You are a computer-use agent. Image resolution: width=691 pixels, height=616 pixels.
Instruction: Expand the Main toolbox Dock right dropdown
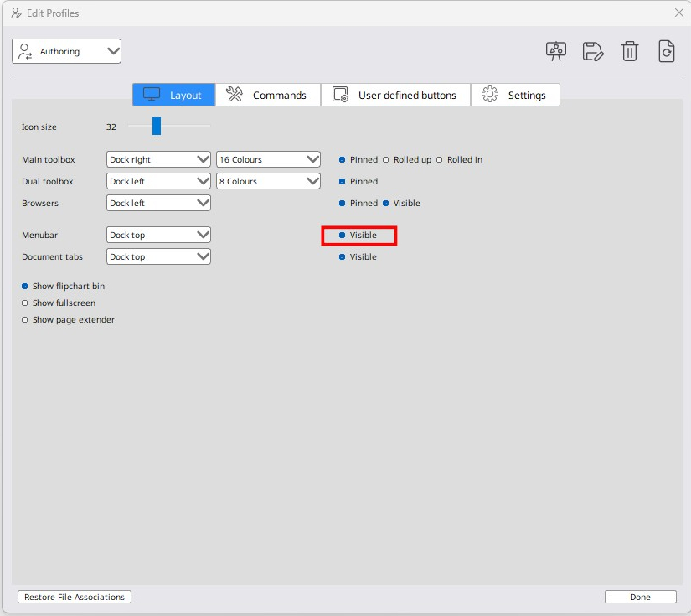click(x=159, y=159)
